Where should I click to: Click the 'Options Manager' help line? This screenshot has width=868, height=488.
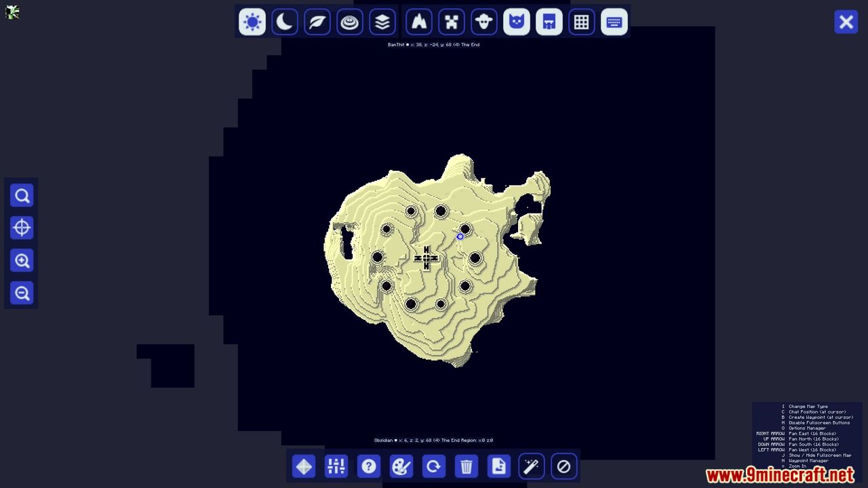click(807, 428)
